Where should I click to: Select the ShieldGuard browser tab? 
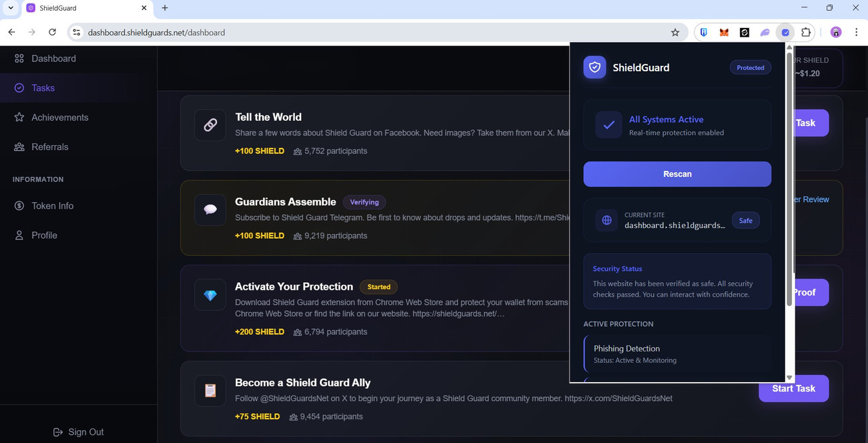click(85, 8)
